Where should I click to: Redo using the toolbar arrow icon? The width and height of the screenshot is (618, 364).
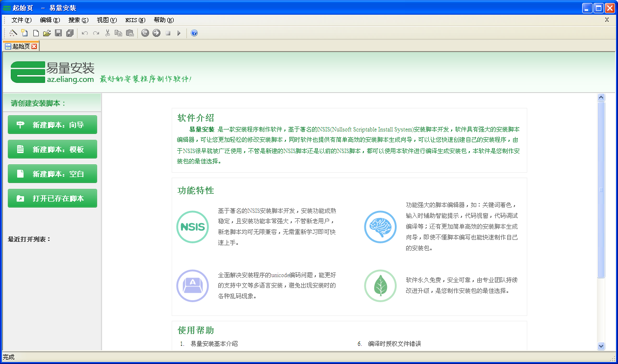click(x=96, y=33)
